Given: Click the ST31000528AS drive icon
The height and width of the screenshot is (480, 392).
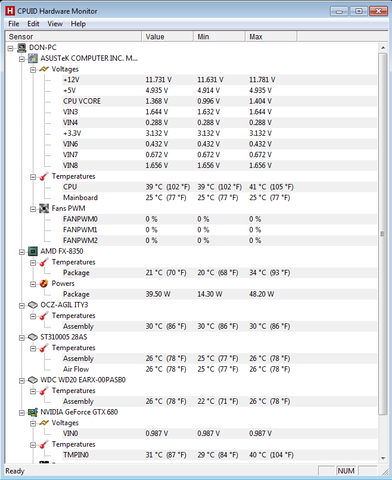Looking at the screenshot, I should (x=33, y=337).
